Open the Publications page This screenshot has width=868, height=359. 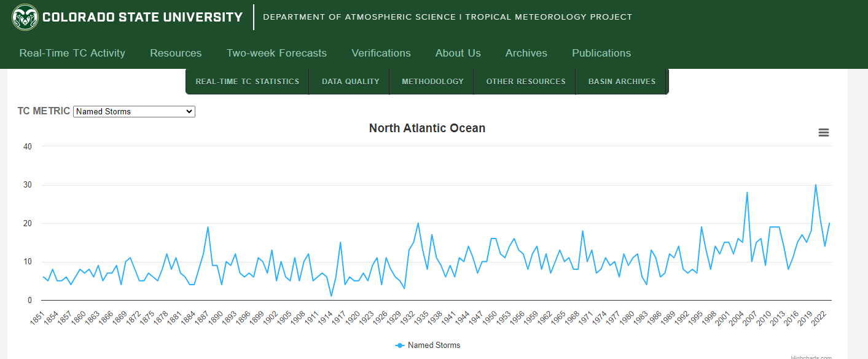601,53
